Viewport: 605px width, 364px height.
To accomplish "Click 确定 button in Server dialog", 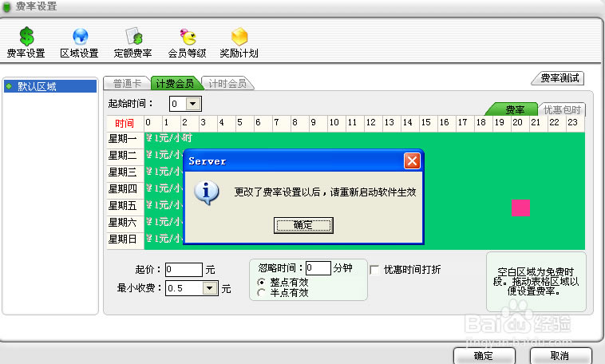I will (x=303, y=225).
